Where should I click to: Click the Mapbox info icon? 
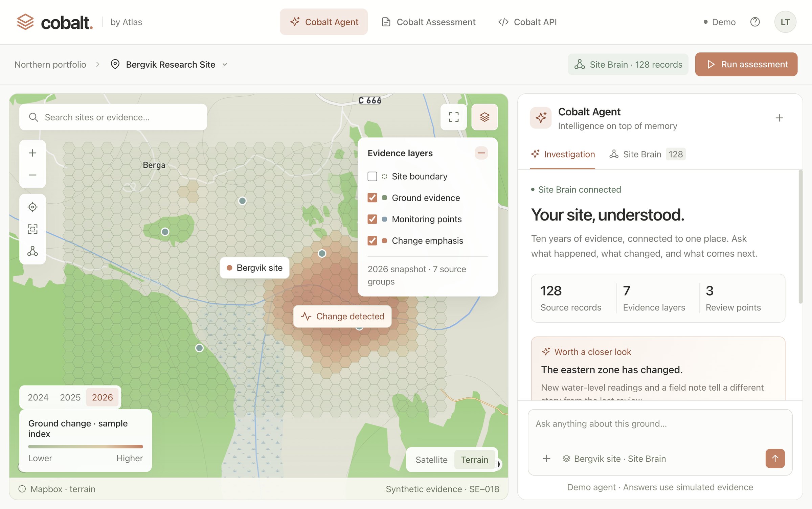[x=22, y=489]
